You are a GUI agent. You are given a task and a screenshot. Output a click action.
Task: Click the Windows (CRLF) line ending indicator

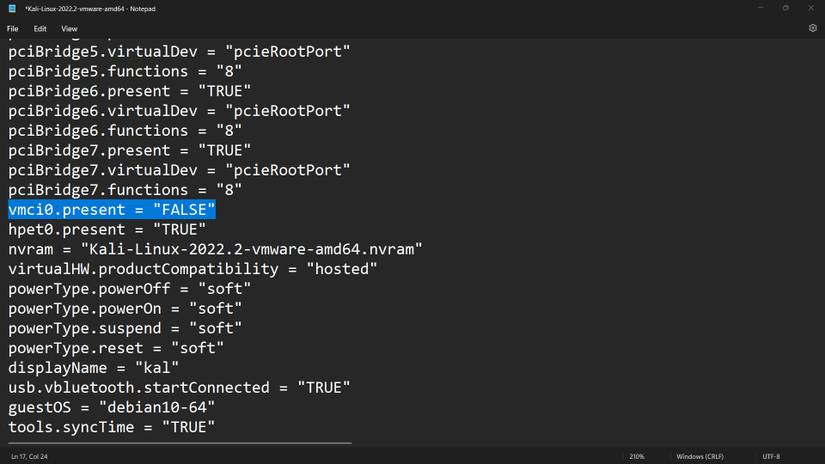point(699,456)
